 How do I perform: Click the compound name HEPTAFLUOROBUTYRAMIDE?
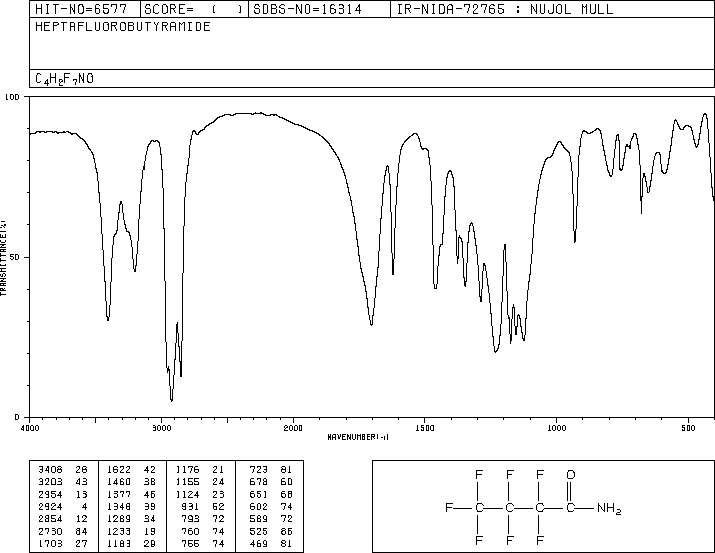[x=123, y=26]
